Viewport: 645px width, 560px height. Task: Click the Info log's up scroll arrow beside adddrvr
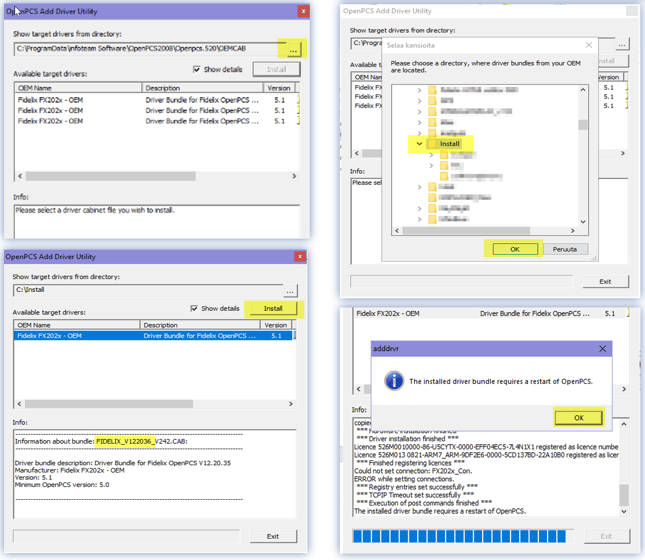tap(624, 424)
